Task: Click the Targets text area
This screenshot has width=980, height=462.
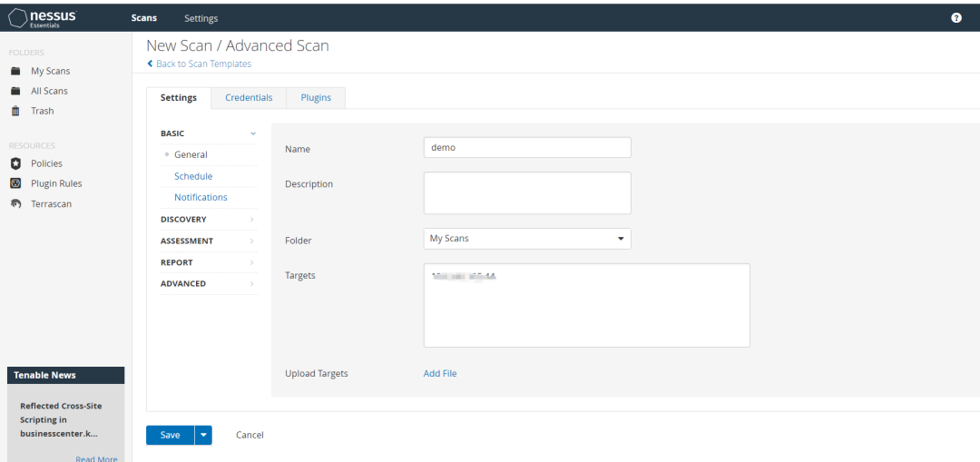Action: (x=587, y=305)
